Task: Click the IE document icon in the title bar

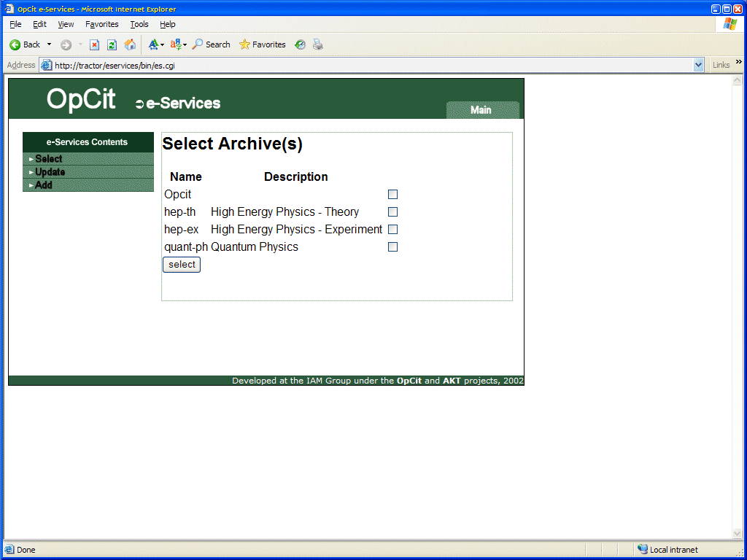Action: [9, 9]
